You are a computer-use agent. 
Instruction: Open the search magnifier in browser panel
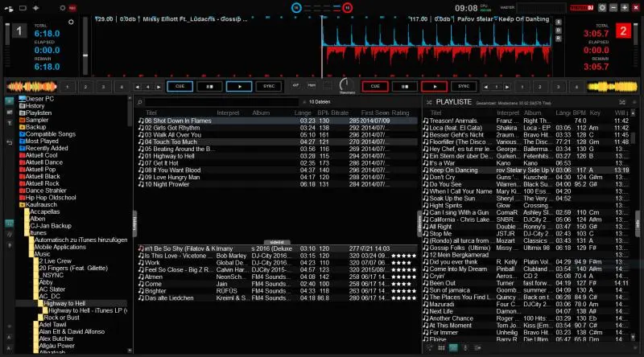tap(140, 102)
